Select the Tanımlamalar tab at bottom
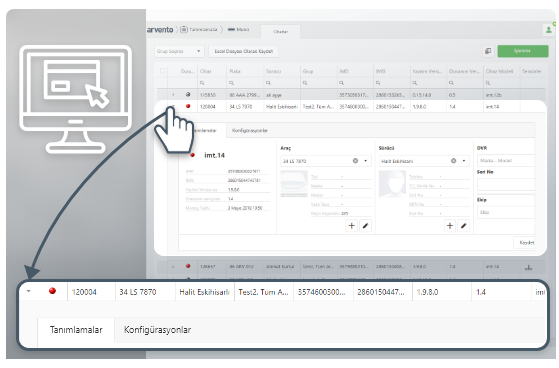 [76, 330]
